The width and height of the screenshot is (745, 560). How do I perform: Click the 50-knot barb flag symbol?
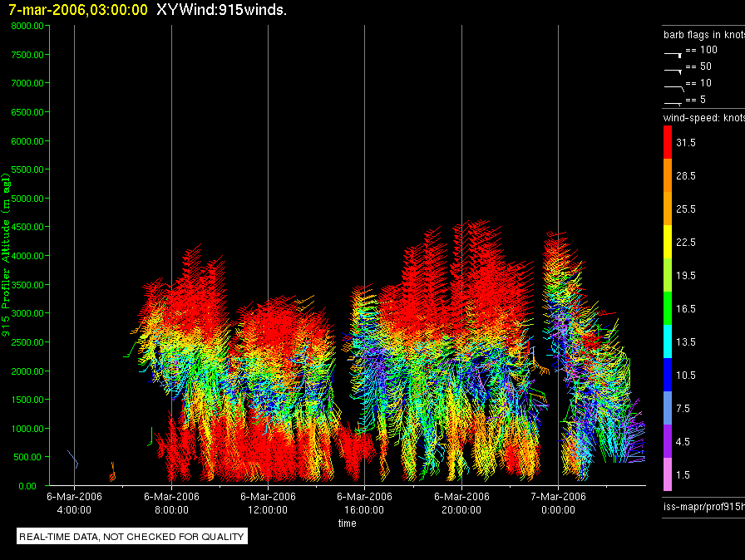pos(673,71)
